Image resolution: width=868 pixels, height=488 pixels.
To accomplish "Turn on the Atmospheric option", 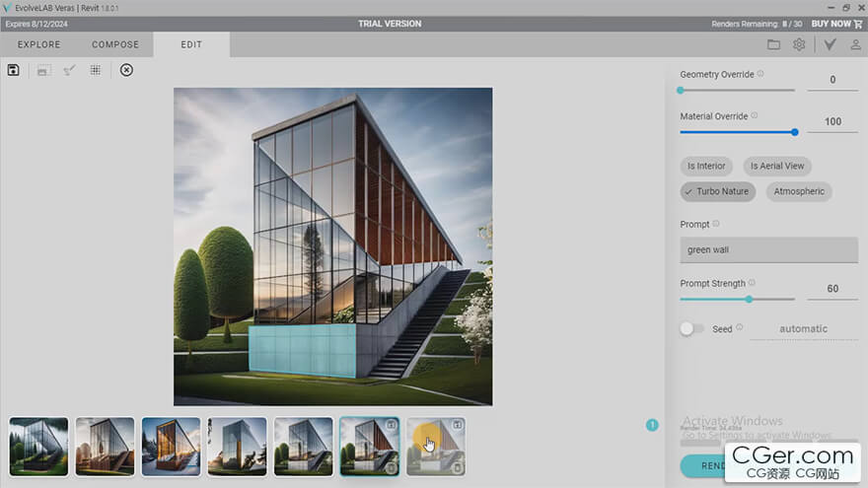I will pos(799,191).
